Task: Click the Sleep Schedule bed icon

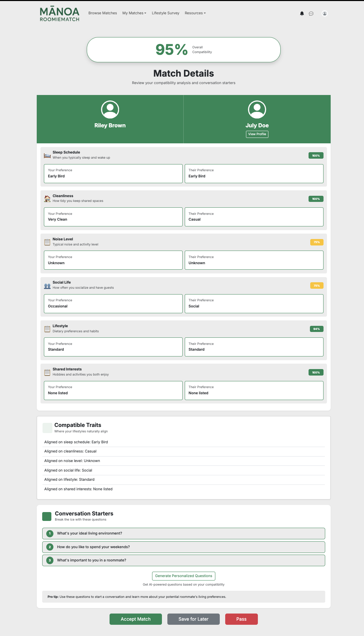Action: click(x=47, y=155)
